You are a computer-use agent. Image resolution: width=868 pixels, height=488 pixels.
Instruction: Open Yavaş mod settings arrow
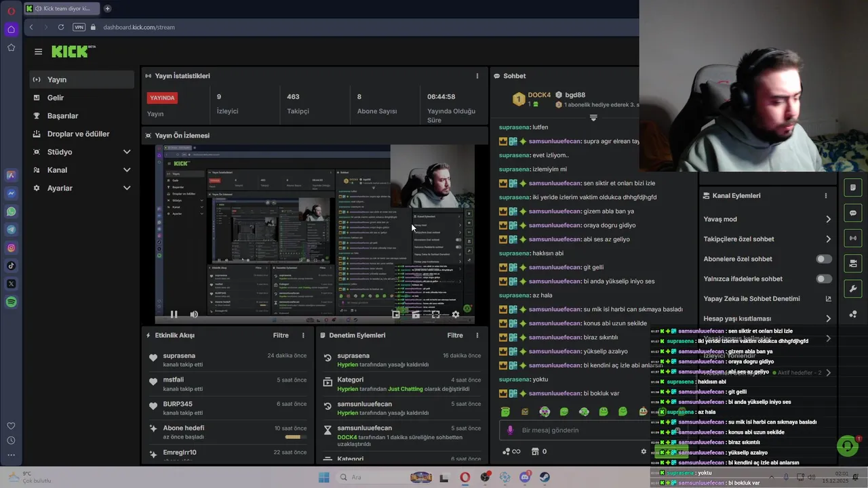pos(828,219)
